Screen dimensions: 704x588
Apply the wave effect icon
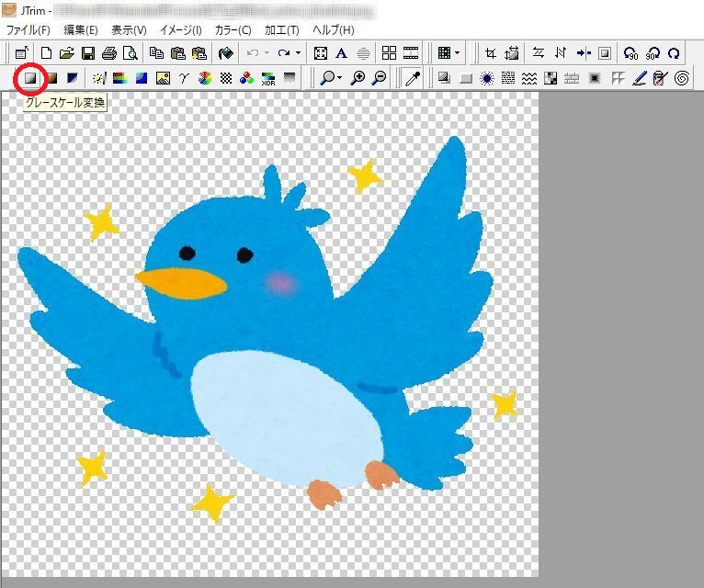(529, 79)
